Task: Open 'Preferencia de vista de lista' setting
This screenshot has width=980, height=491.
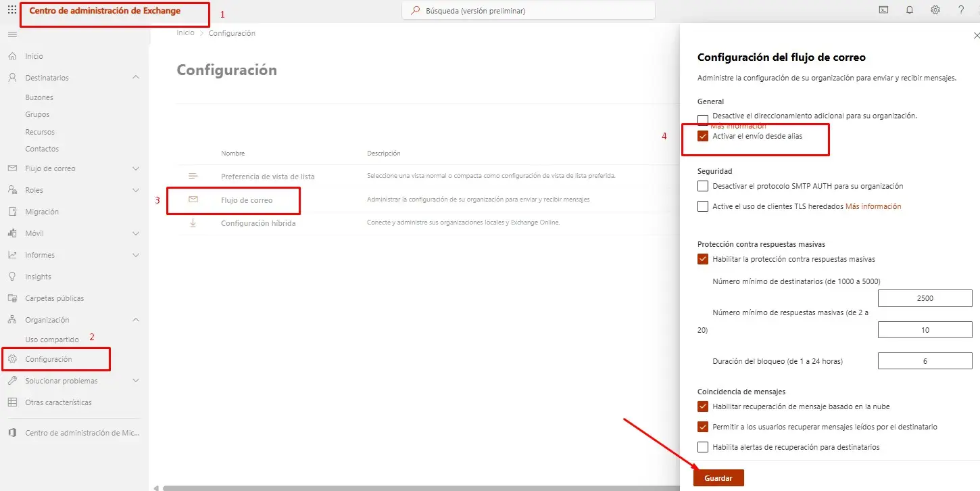Action: pyautogui.click(x=268, y=177)
